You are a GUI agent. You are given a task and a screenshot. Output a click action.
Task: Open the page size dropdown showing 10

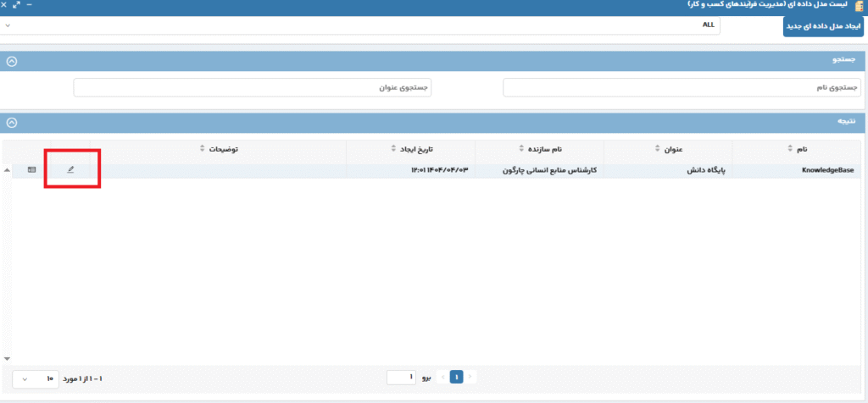(x=35, y=378)
